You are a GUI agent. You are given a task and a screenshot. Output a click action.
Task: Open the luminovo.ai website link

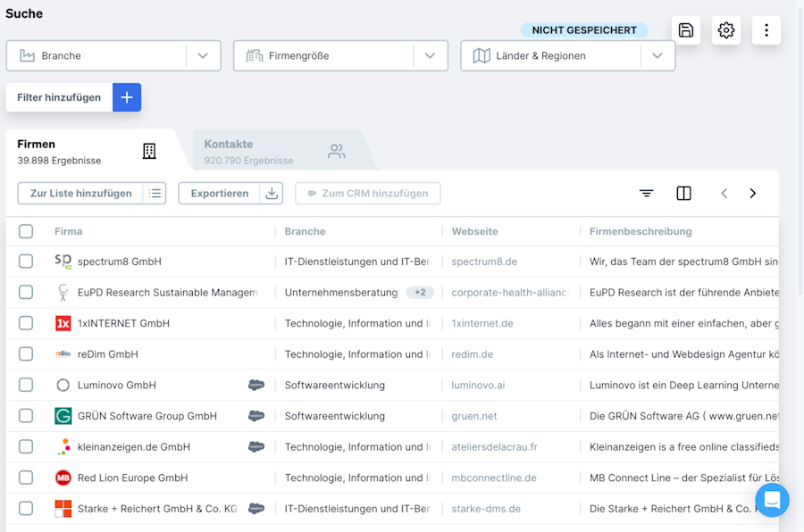click(478, 385)
